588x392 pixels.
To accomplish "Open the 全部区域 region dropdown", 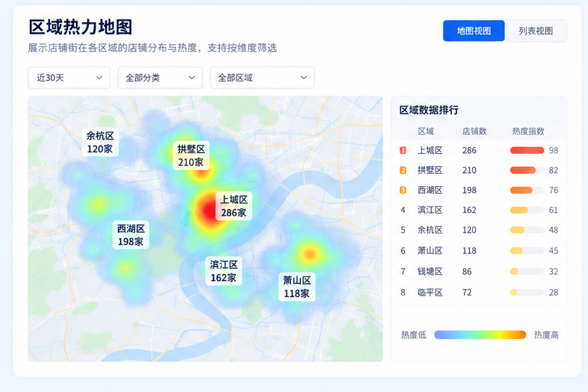I will tap(262, 77).
